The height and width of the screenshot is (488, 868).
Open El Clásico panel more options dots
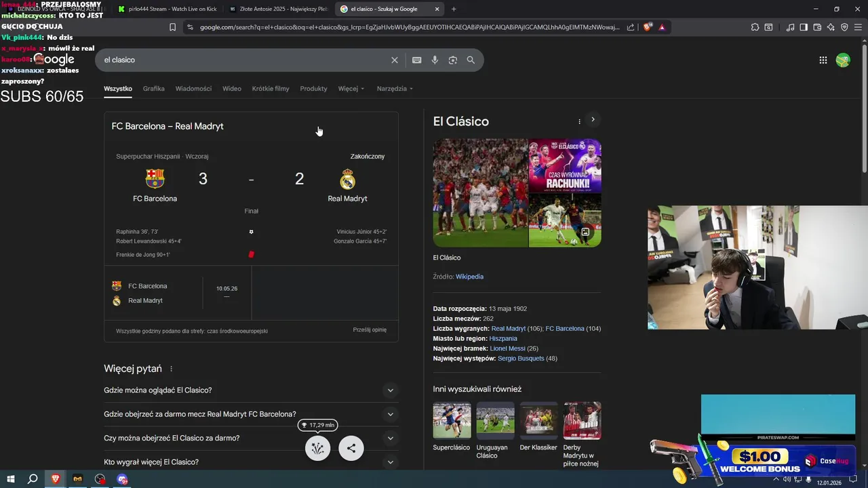(579, 121)
